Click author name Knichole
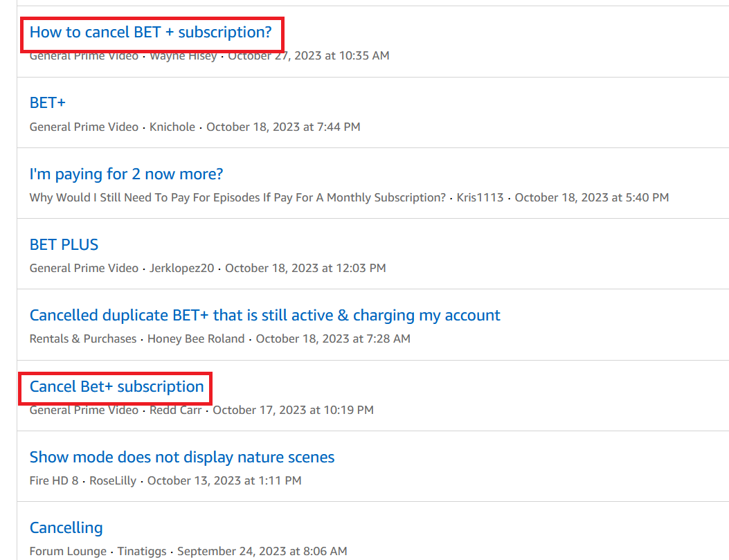The height and width of the screenshot is (560, 729). click(172, 127)
